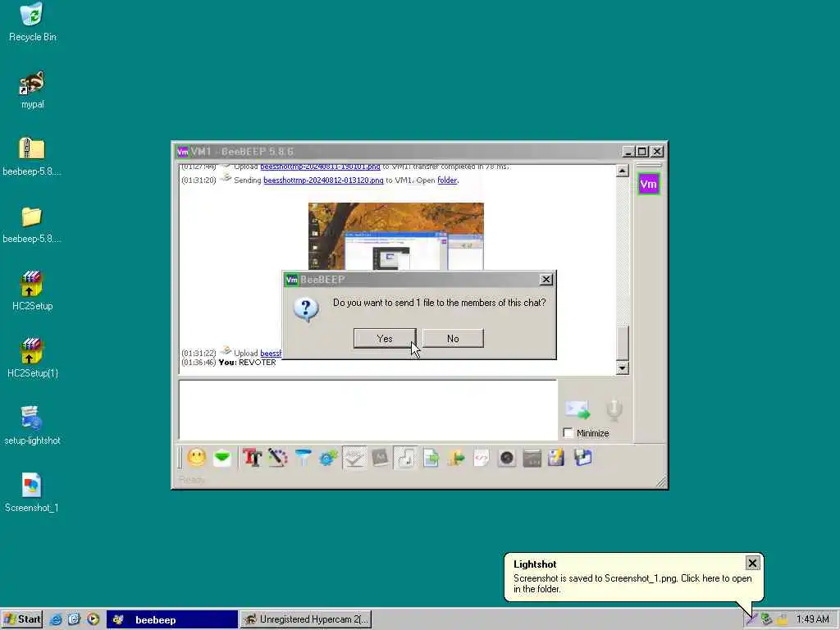Select the beebeep yellow folder desktop icon

point(32,225)
